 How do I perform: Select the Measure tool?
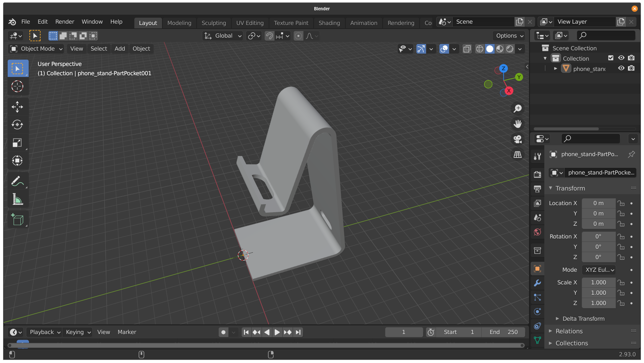(x=17, y=199)
